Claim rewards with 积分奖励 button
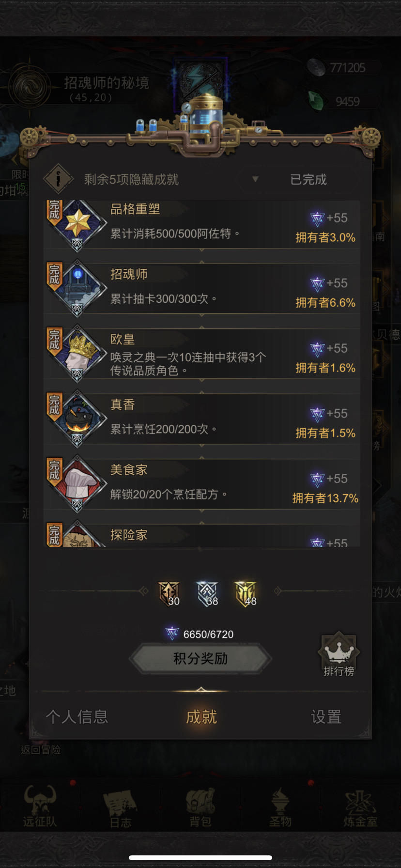The image size is (401, 868). pos(200,658)
